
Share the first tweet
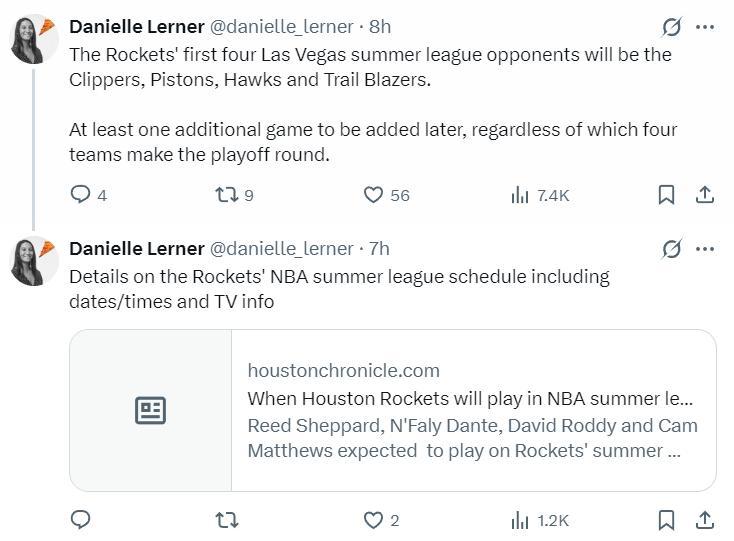[x=704, y=195]
